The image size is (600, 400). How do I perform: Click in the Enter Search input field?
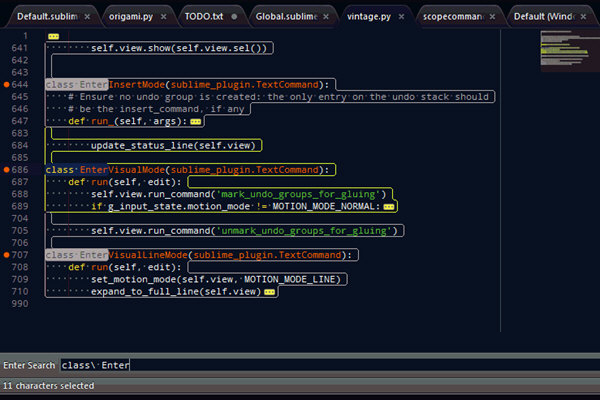[x=329, y=365]
